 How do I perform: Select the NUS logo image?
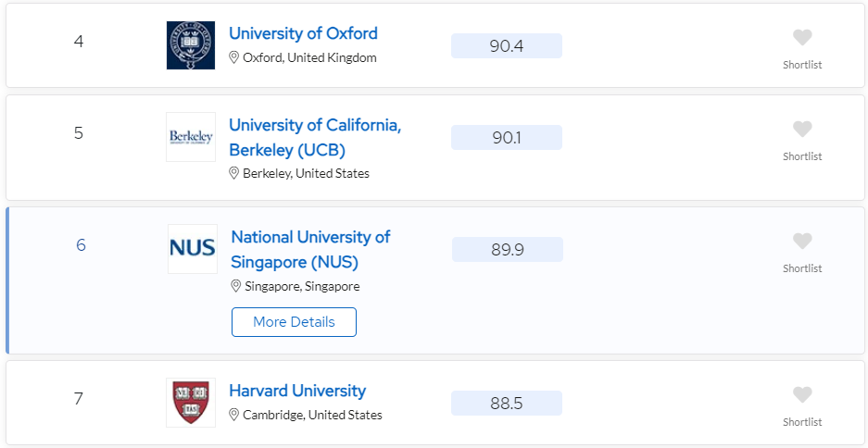coord(193,248)
